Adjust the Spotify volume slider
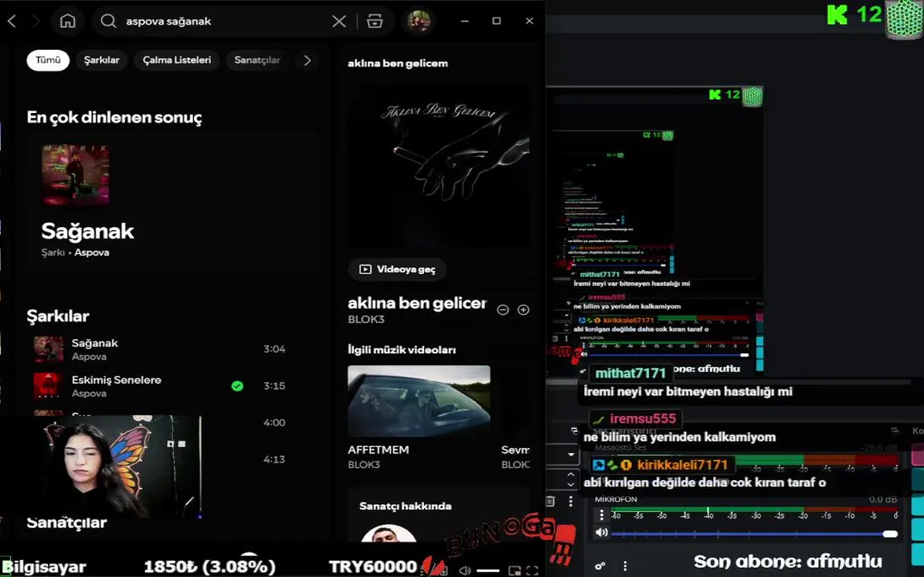 pyautogui.click(x=488, y=571)
